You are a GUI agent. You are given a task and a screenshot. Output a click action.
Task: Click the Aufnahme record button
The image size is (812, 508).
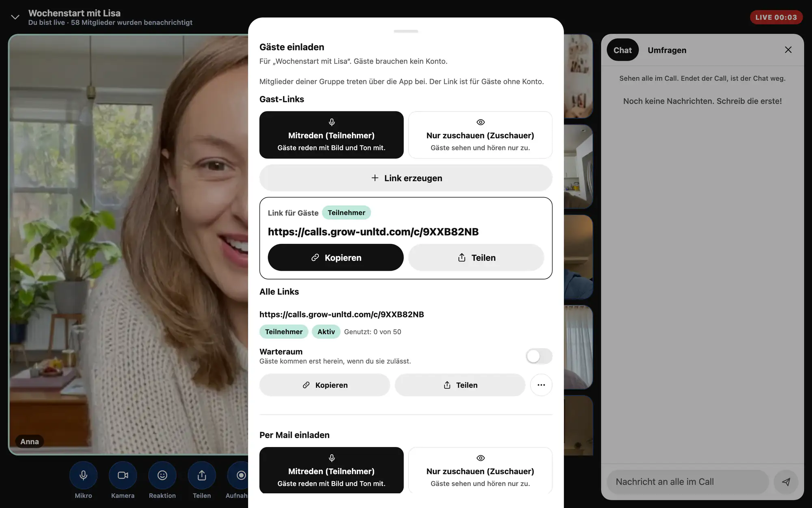[x=238, y=475]
